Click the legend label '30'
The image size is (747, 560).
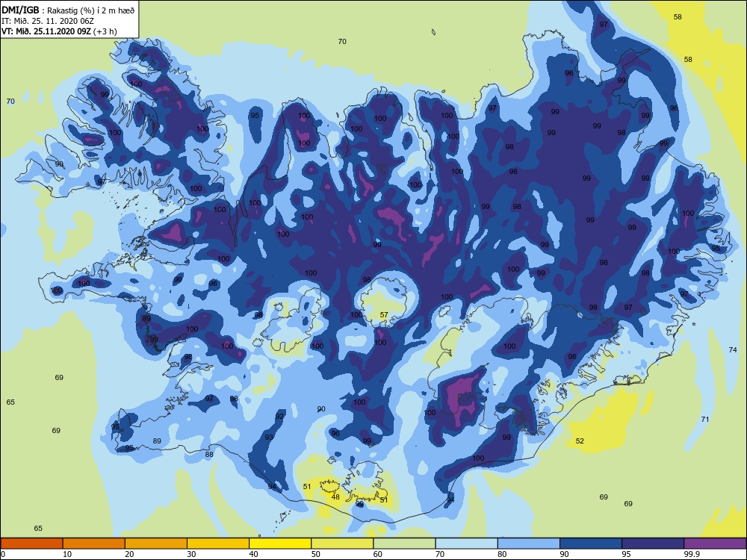[191, 554]
